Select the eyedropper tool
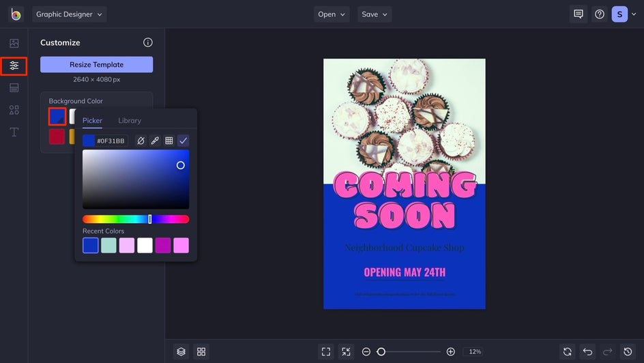 [x=155, y=141]
